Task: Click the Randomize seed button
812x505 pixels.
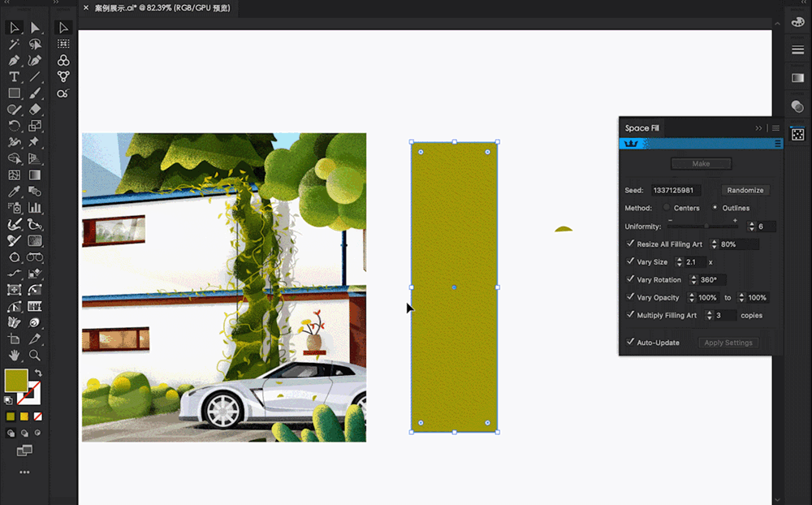Action: (745, 190)
